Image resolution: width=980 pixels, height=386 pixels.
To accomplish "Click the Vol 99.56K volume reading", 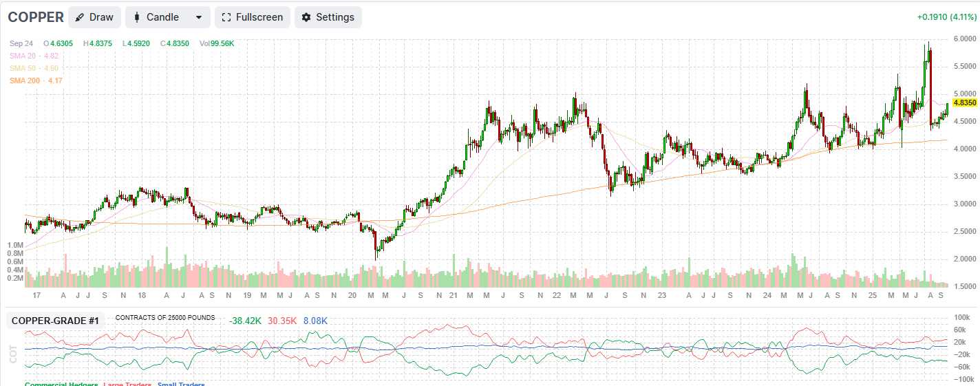I will [x=217, y=43].
